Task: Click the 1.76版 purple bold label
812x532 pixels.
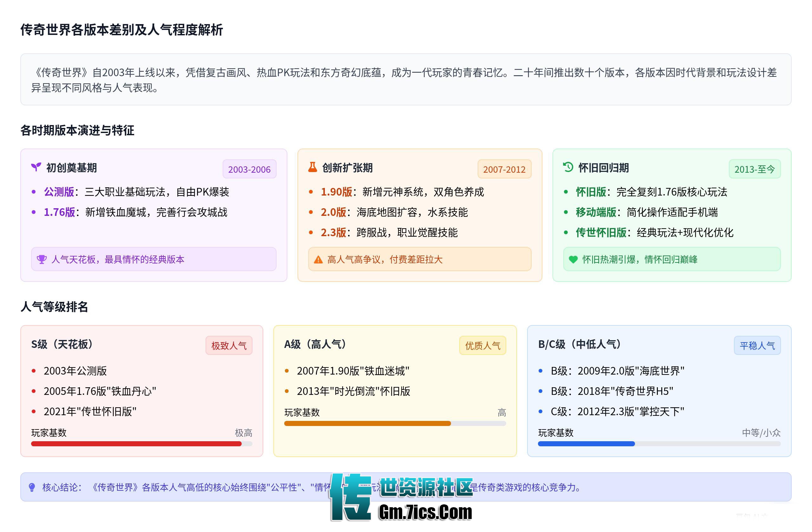Action: pos(59,212)
